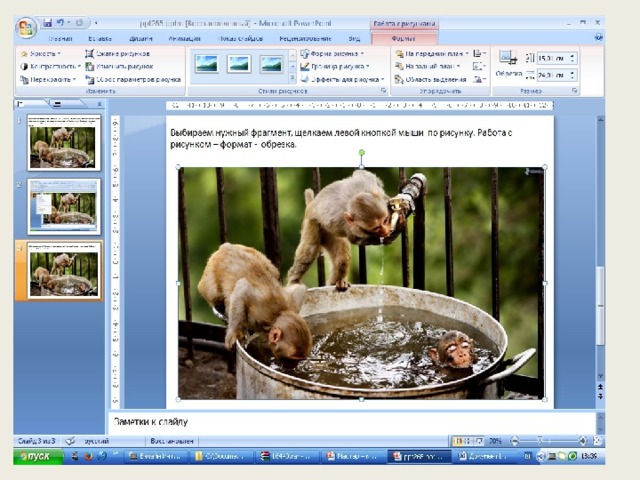Screen dimensions: 640x480
Task: Click the русский language status bar entry
Action: click(x=96, y=441)
